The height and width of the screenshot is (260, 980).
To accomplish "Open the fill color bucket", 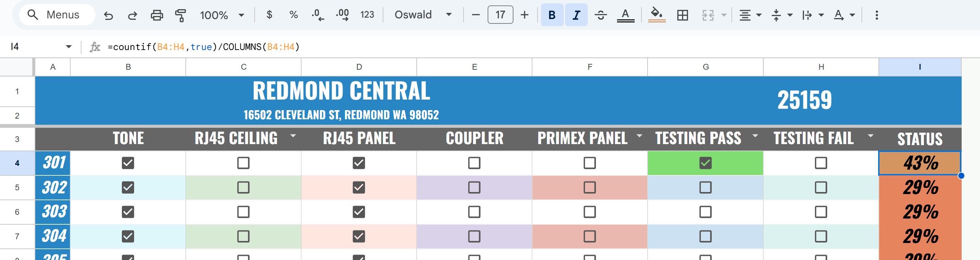I will 657,15.
